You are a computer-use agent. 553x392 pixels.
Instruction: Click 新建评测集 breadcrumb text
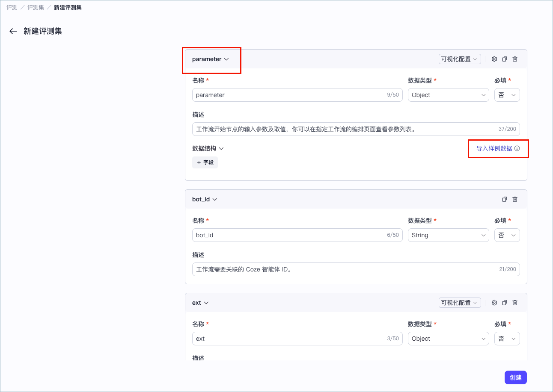coord(68,7)
